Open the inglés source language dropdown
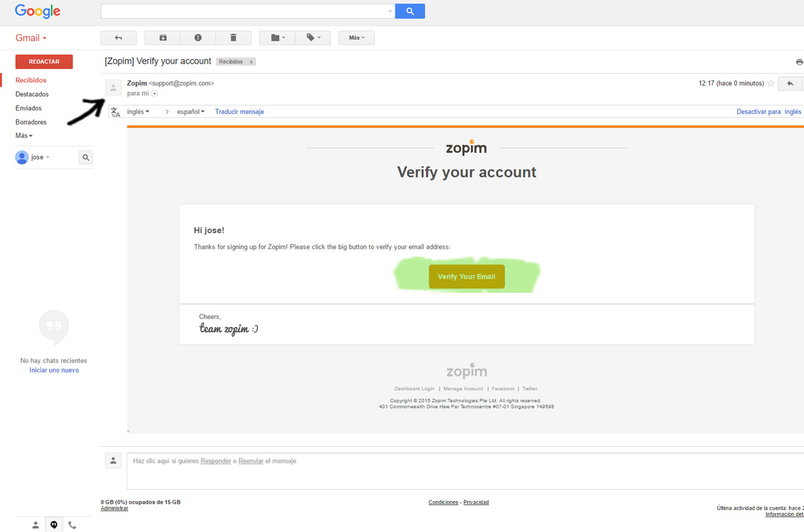The image size is (804, 532). pyautogui.click(x=138, y=112)
